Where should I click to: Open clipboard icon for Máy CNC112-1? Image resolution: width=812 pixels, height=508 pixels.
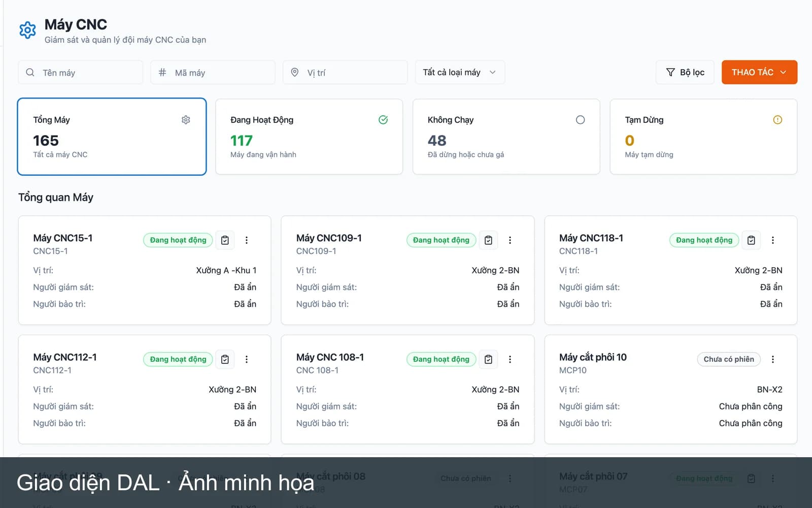225,360
